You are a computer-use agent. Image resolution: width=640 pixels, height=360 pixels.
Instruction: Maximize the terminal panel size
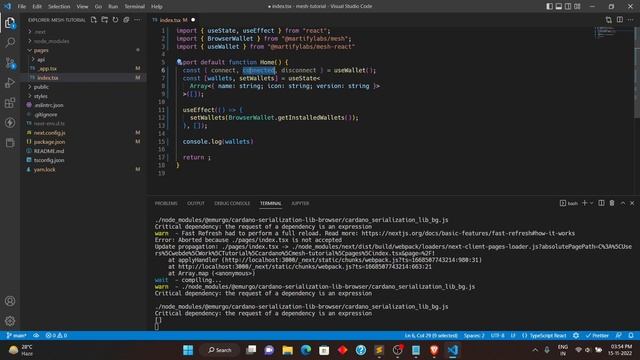(x=623, y=203)
